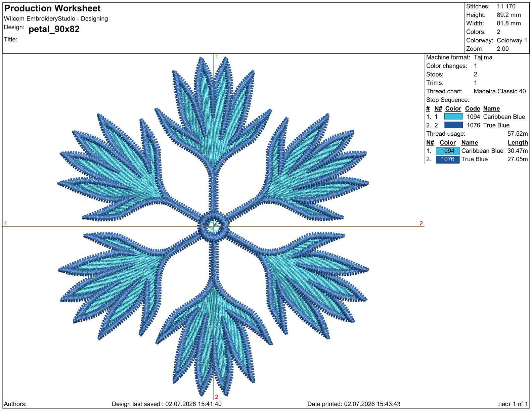Image resolution: width=532 pixels, height=411 pixels.
Task: Select the 1094 color box under Thread usage
Action: click(x=447, y=151)
